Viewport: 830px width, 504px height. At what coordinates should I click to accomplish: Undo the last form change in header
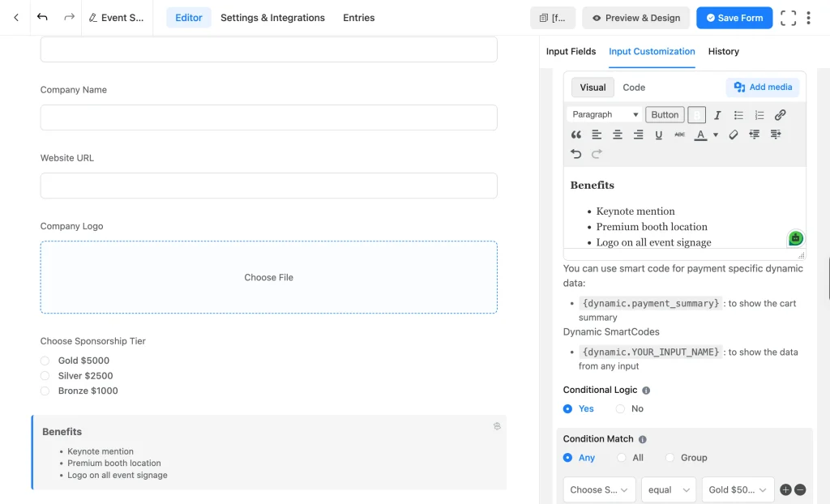pyautogui.click(x=42, y=18)
